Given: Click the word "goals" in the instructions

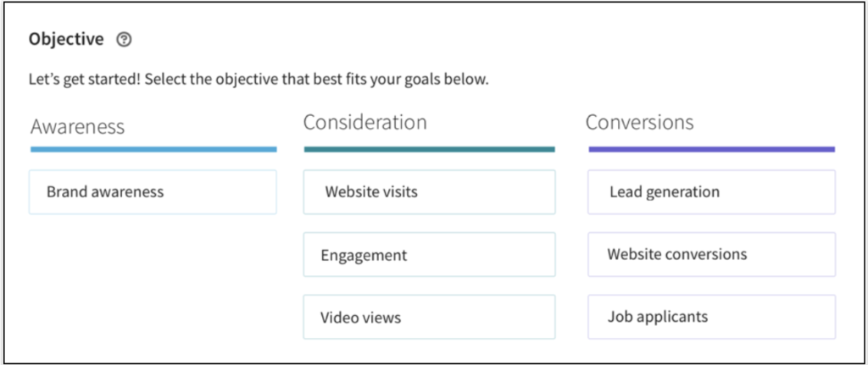Looking at the screenshot, I should click(x=431, y=82).
